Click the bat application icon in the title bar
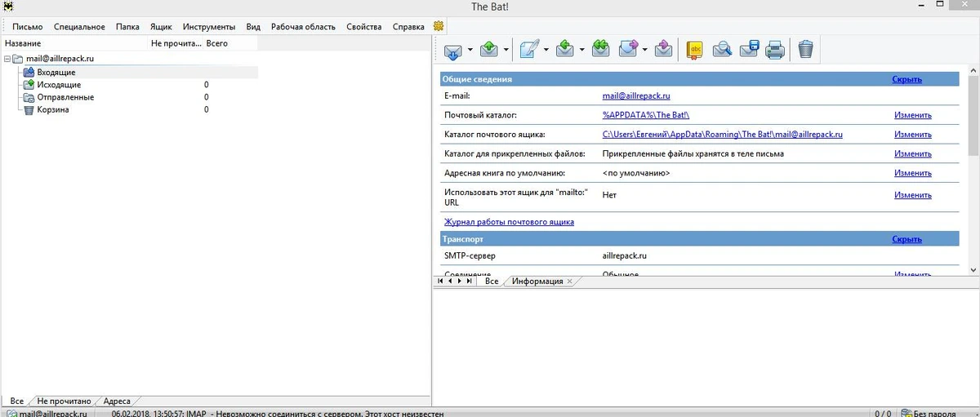The height and width of the screenshot is (417, 980). tap(8, 7)
